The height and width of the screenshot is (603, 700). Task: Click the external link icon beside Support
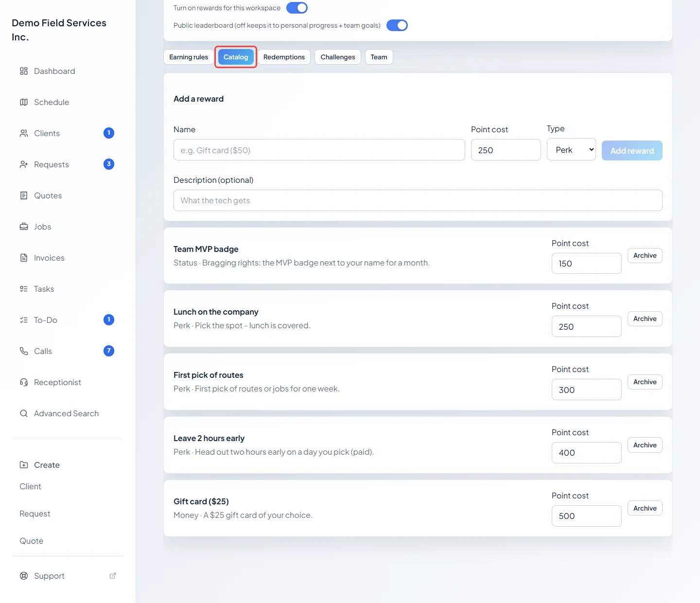[113, 576]
